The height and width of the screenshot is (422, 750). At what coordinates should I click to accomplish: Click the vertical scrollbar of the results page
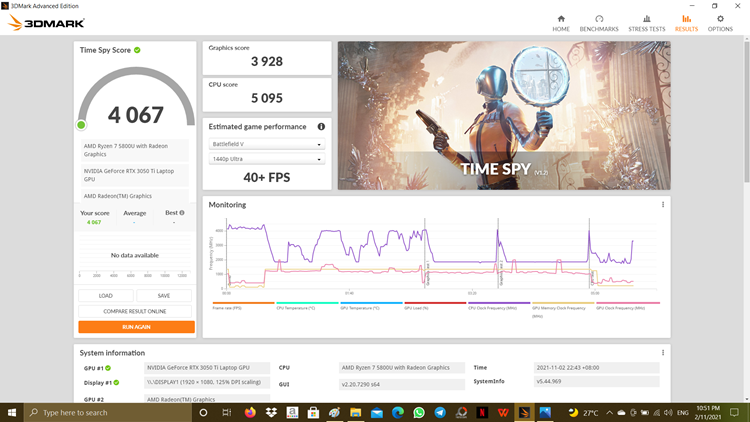747,112
